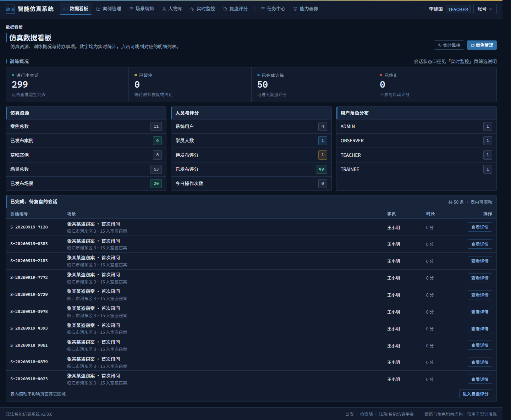Click the 已终止 statistic card
511x420 pixels.
435,85
